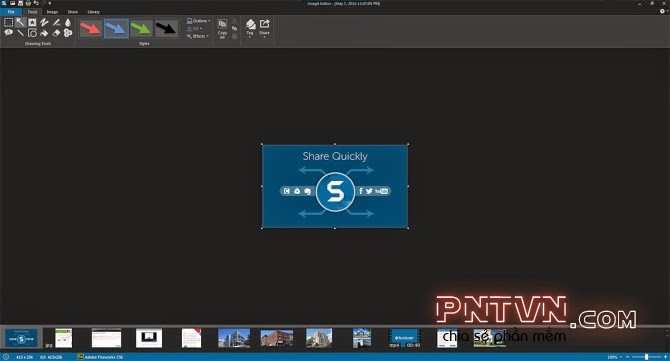
Task: Open the Share dropdown button in ribbon
Action: coord(264,29)
